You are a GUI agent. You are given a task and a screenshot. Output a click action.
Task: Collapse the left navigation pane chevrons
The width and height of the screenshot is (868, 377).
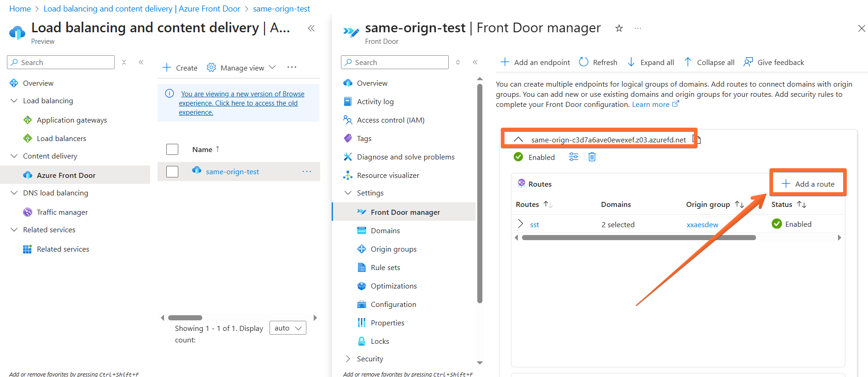[311, 29]
